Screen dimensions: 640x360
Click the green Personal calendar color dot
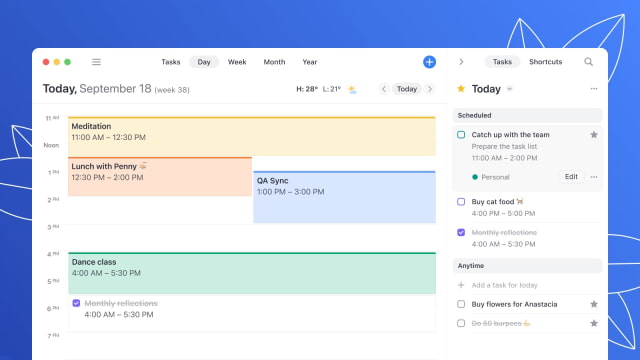[x=475, y=177]
